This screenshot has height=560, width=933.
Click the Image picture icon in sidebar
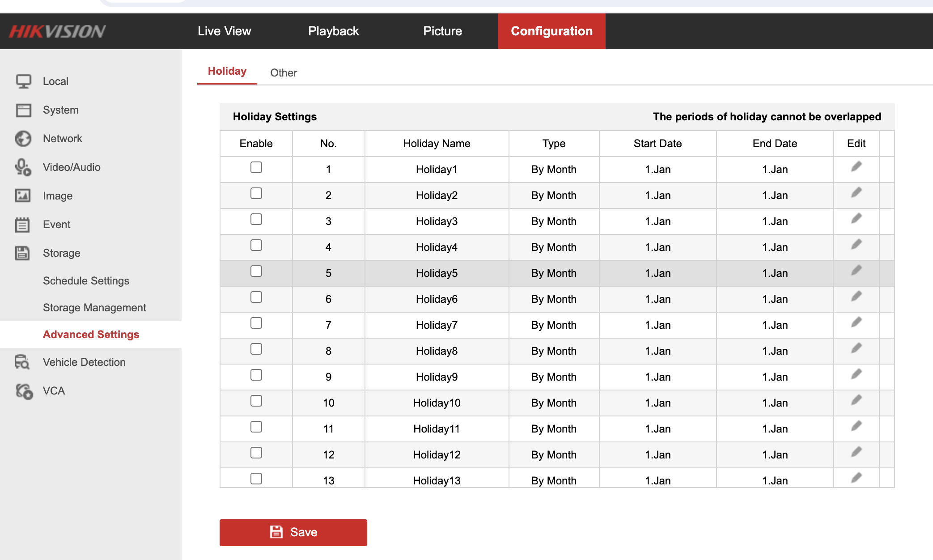coord(23,196)
